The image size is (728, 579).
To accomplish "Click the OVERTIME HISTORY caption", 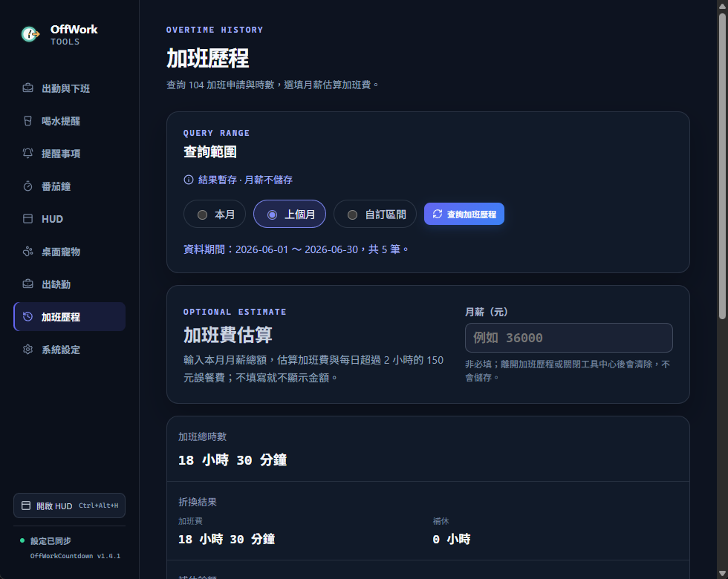I will 215,30.
